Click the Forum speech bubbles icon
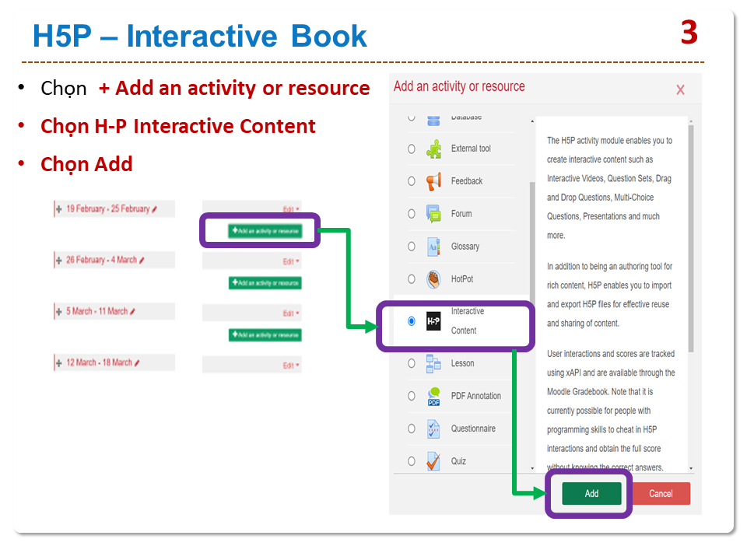The width and height of the screenshot is (747, 560). [433, 214]
